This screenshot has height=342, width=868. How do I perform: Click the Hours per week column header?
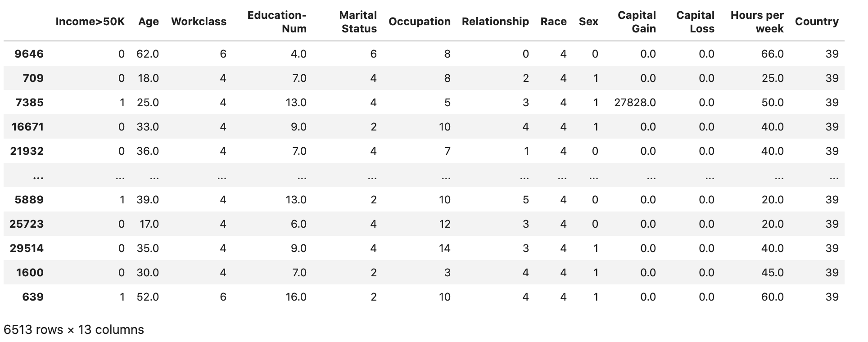(x=757, y=22)
